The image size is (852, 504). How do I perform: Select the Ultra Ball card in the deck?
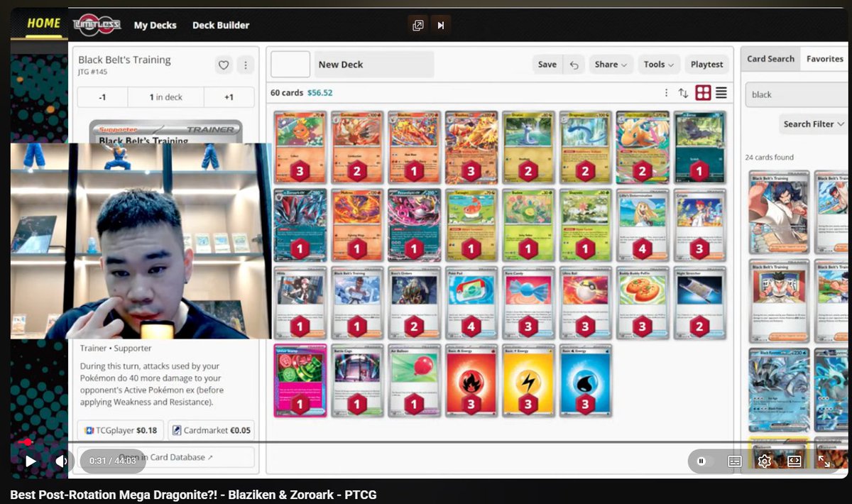585,302
